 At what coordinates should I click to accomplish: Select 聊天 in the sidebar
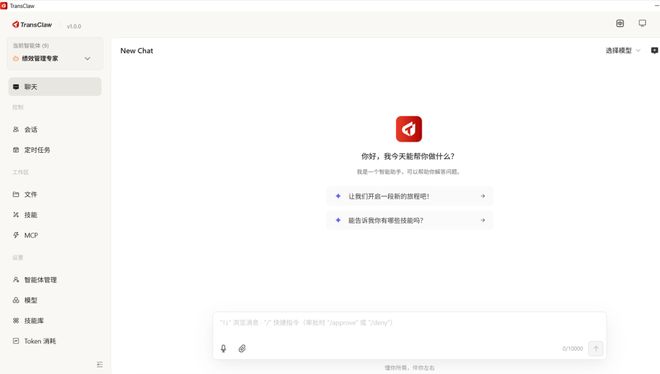tap(55, 87)
